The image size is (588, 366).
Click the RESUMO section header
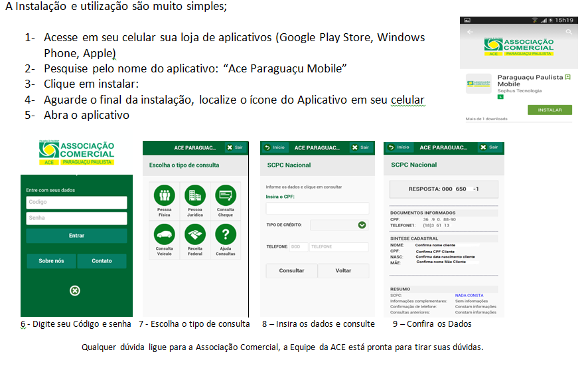(400, 290)
